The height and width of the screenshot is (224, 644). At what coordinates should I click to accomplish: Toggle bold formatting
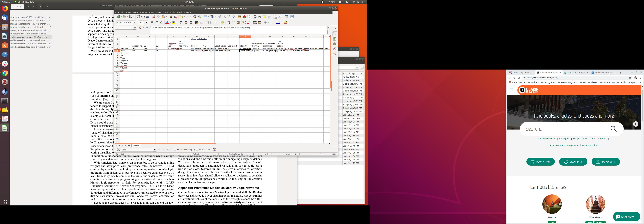point(152,23)
